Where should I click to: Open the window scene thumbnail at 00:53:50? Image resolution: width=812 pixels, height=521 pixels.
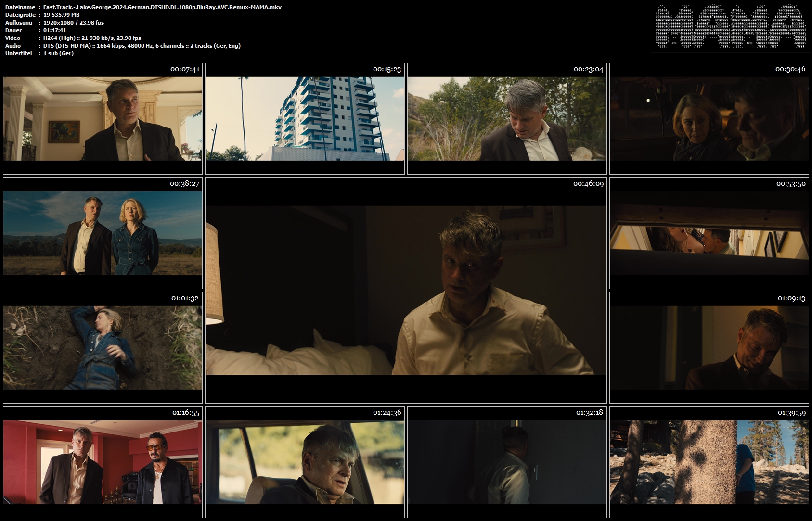point(709,233)
